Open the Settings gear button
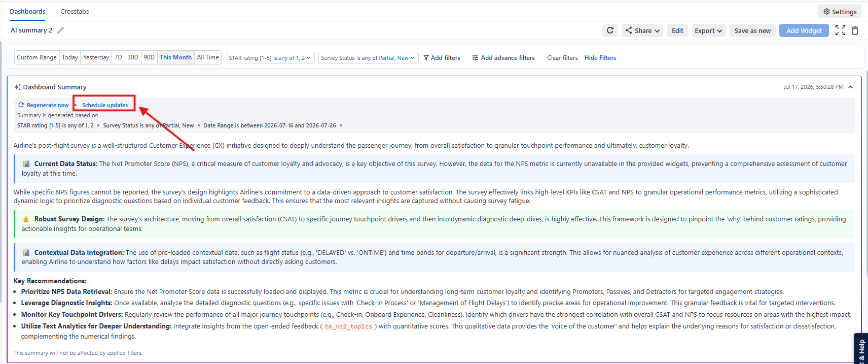This screenshot has height=364, width=868. point(840,12)
